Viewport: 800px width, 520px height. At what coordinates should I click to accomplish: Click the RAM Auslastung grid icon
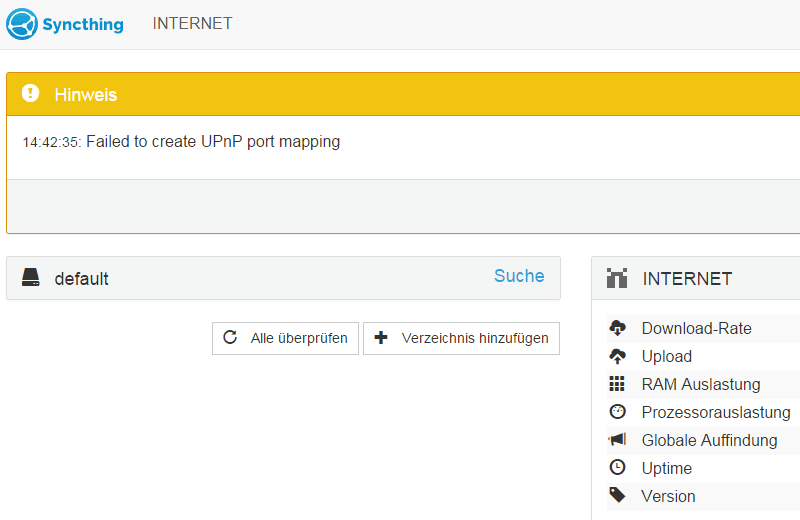(617, 384)
